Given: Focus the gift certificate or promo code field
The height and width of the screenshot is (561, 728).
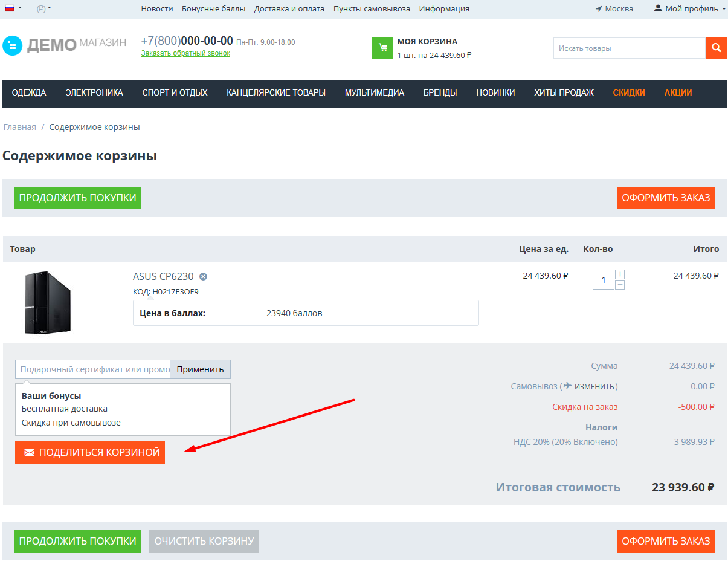Looking at the screenshot, I should click(92, 369).
